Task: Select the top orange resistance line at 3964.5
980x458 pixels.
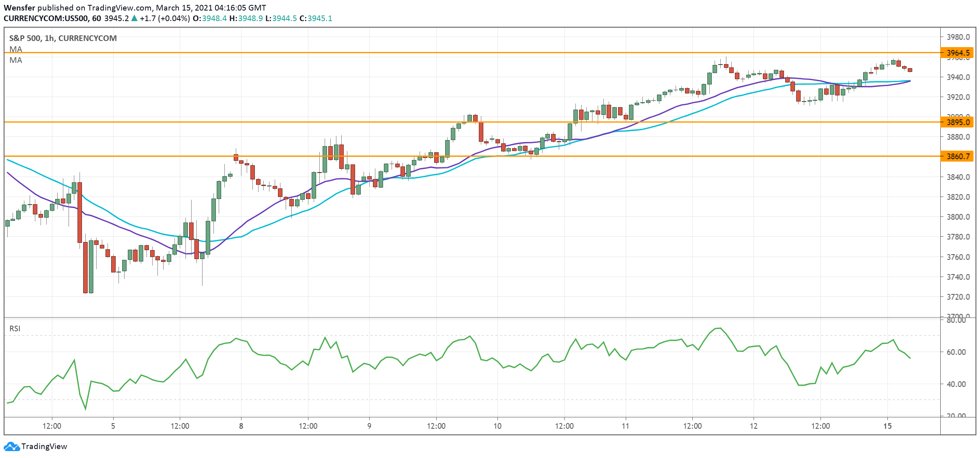Action: tap(406, 52)
